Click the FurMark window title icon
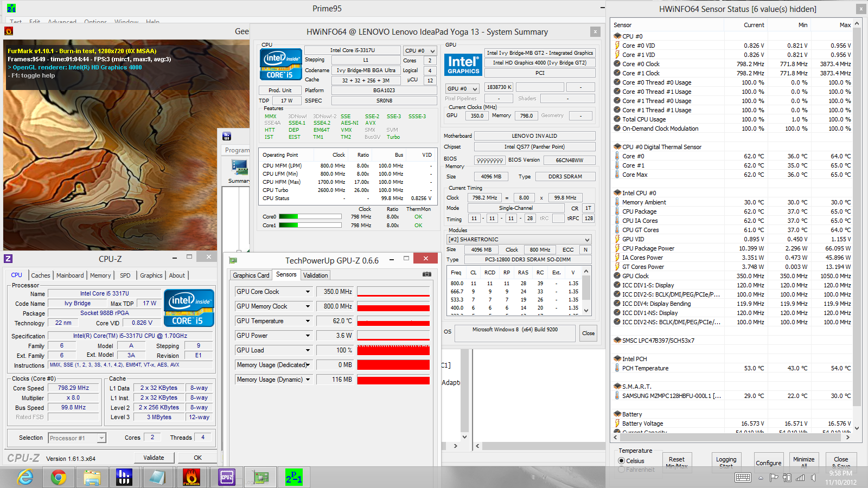The width and height of the screenshot is (868, 488). 9,31
